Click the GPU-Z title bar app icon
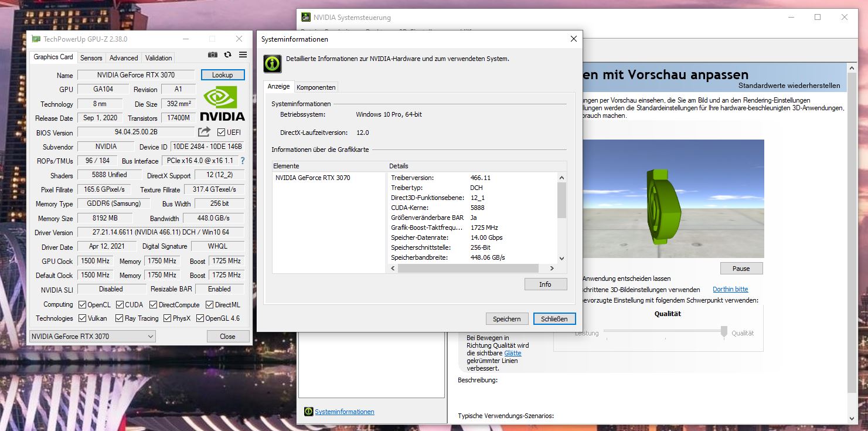The image size is (868, 431). tap(36, 39)
